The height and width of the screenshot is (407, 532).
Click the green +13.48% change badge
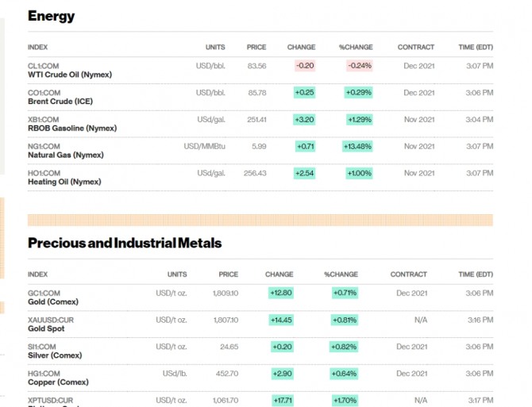[x=358, y=146]
